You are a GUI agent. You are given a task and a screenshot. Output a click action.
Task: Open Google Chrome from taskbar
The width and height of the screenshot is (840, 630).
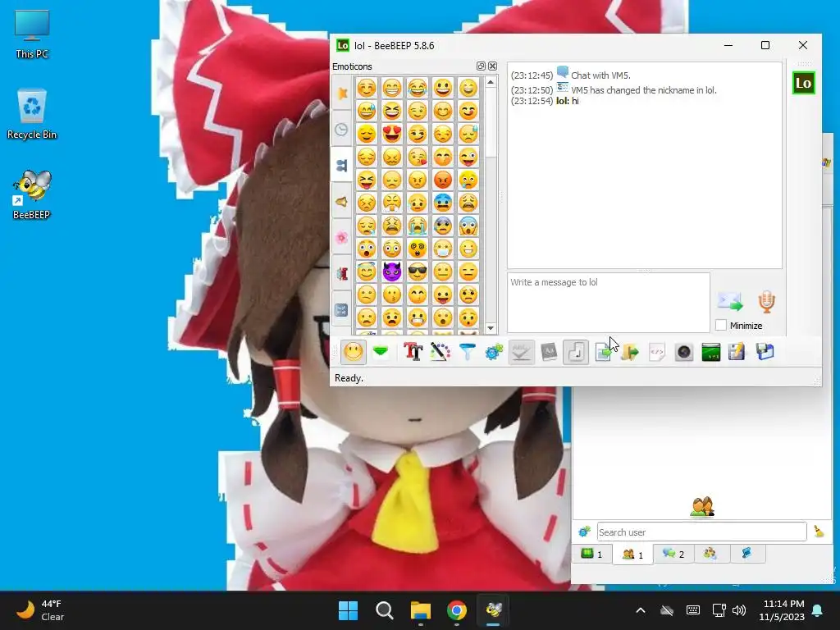coord(457,610)
